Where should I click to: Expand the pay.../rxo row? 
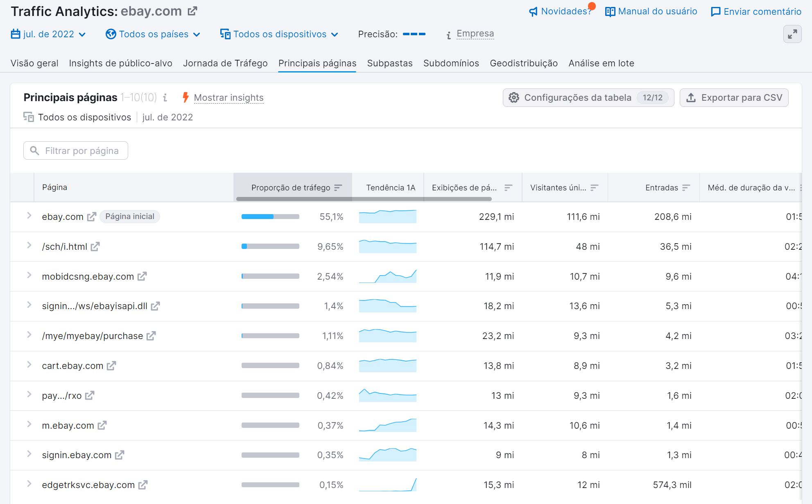point(29,395)
